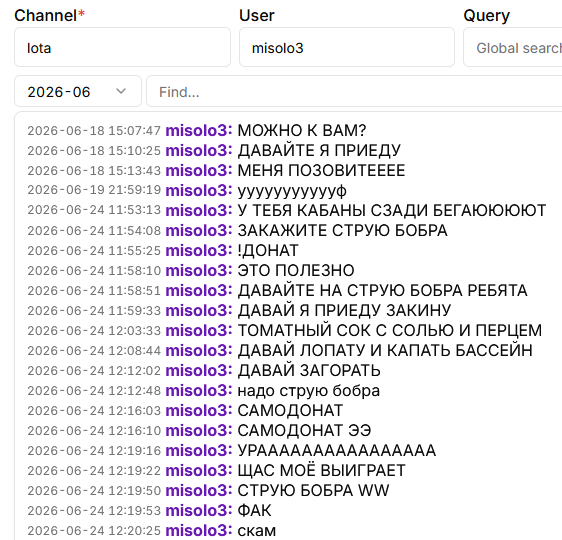Open the 2026-06 month dropdown
The width and height of the screenshot is (562, 540).
[78, 91]
